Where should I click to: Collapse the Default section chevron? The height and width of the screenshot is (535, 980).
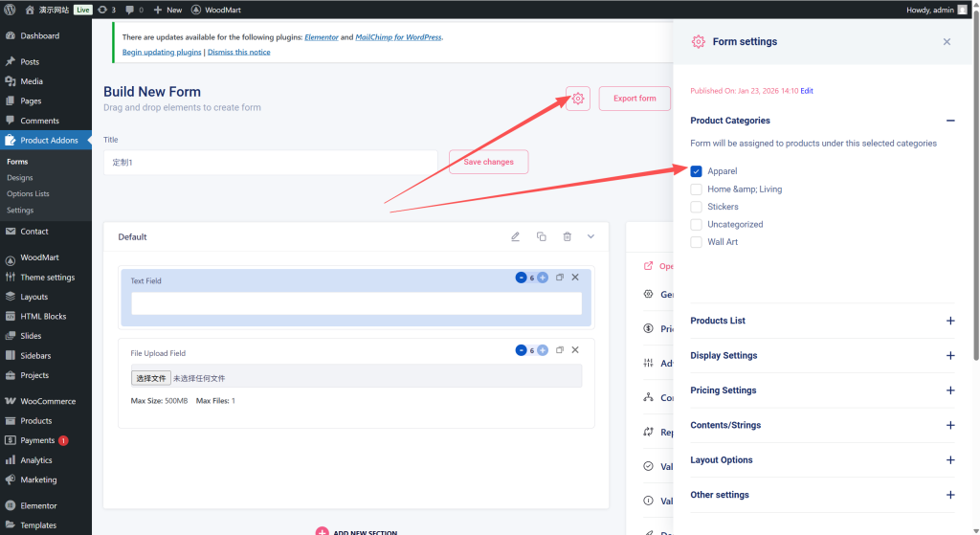[590, 236]
